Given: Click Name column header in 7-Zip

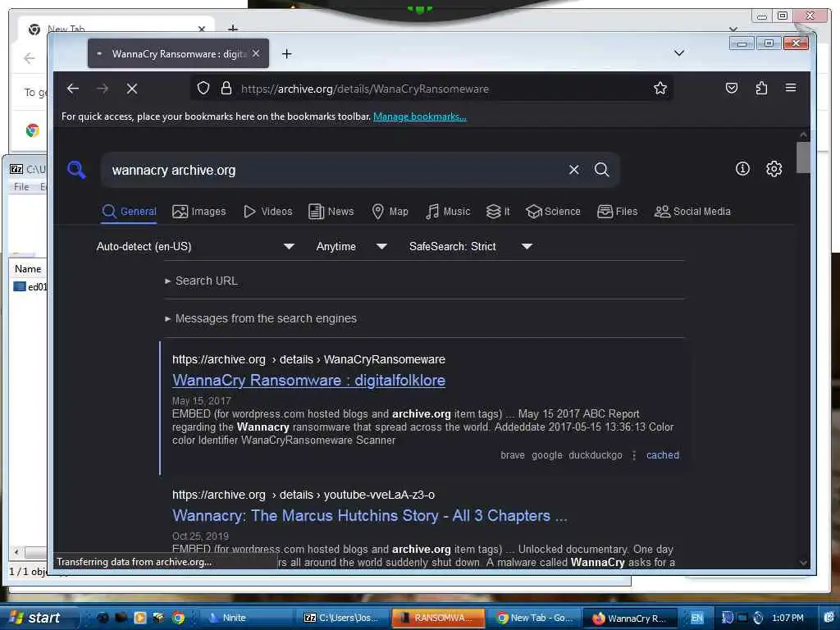Looking at the screenshot, I should 28,269.
